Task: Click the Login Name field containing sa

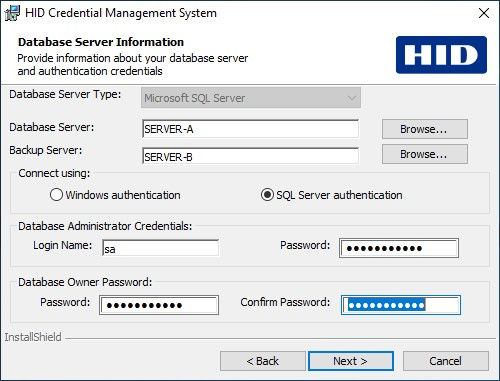Action: (x=160, y=248)
